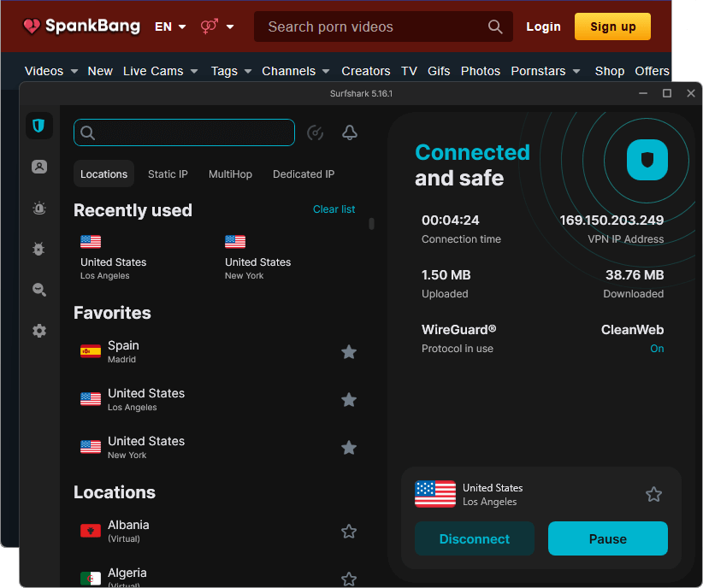The width and height of the screenshot is (703, 588).
Task: Focus the Surfshark location search field
Action: [184, 132]
